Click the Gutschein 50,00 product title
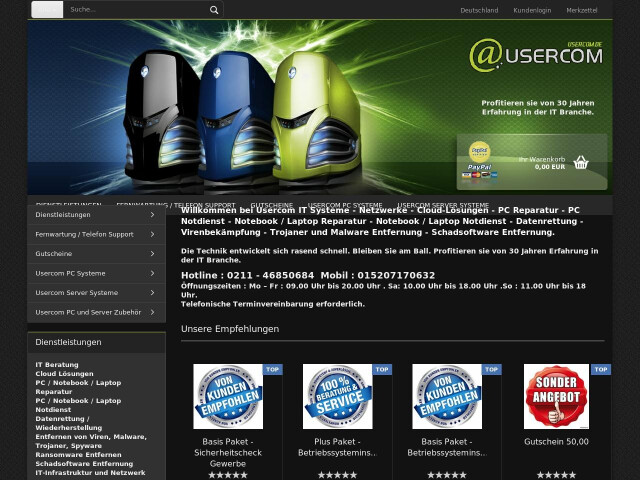The image size is (640, 480). click(x=556, y=442)
